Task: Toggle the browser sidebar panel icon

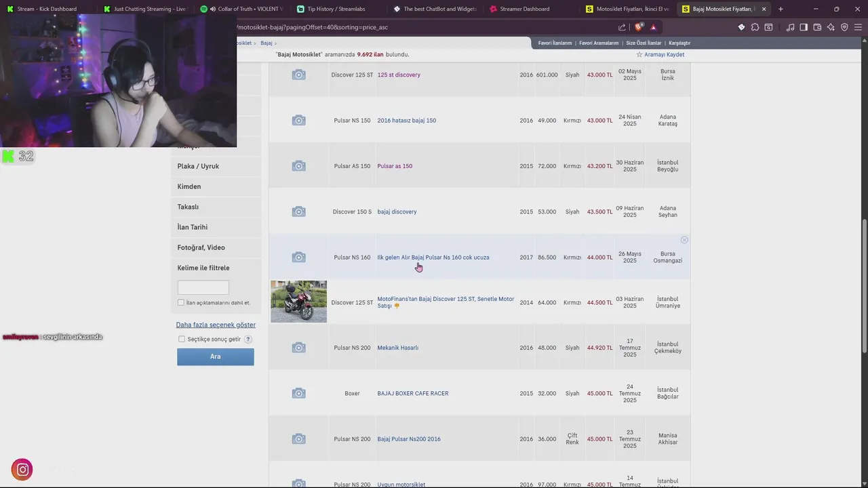Action: (x=804, y=27)
